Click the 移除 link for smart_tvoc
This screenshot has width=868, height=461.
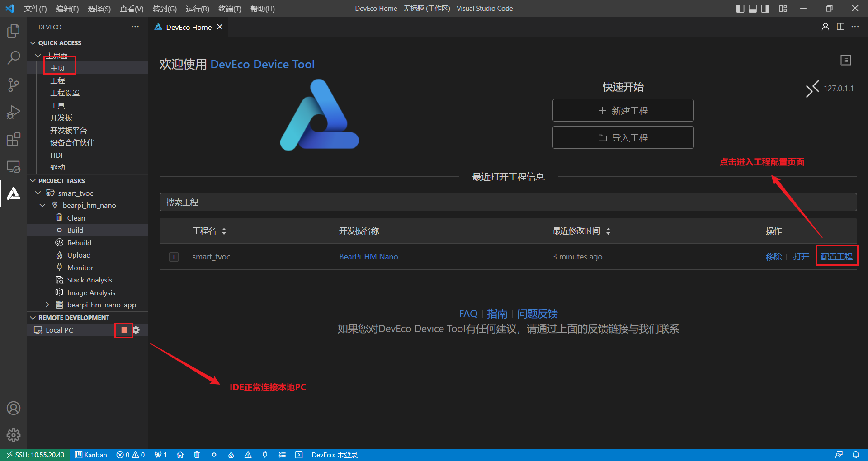(774, 257)
